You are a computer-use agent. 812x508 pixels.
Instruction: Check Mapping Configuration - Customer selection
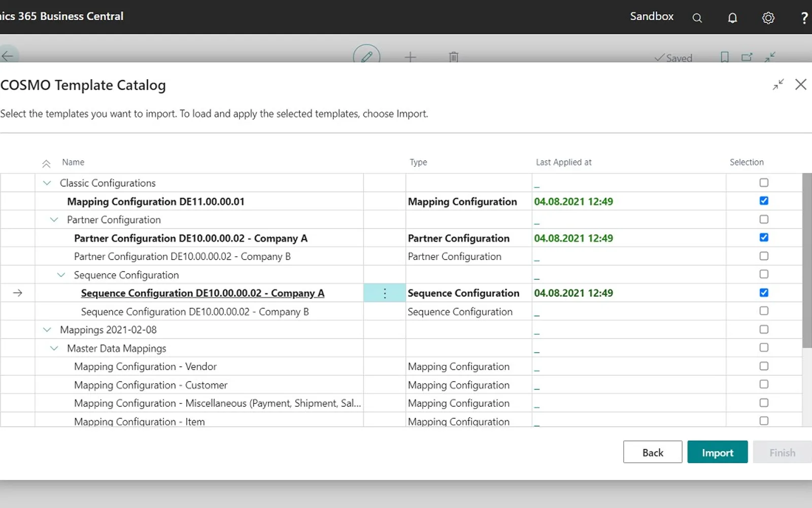point(764,384)
